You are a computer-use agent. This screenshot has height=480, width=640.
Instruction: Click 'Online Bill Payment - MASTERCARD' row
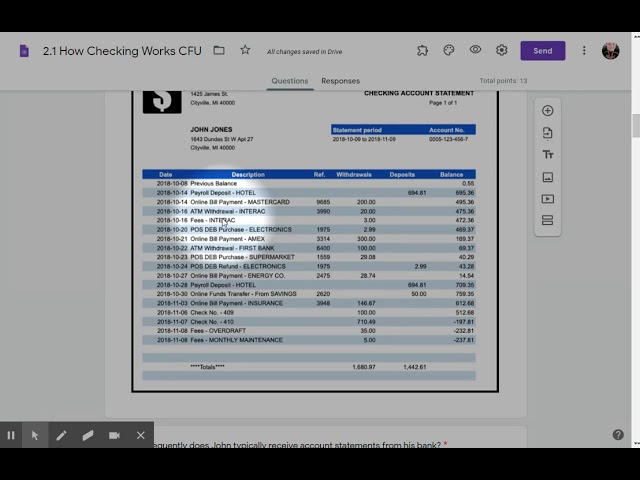click(309, 202)
